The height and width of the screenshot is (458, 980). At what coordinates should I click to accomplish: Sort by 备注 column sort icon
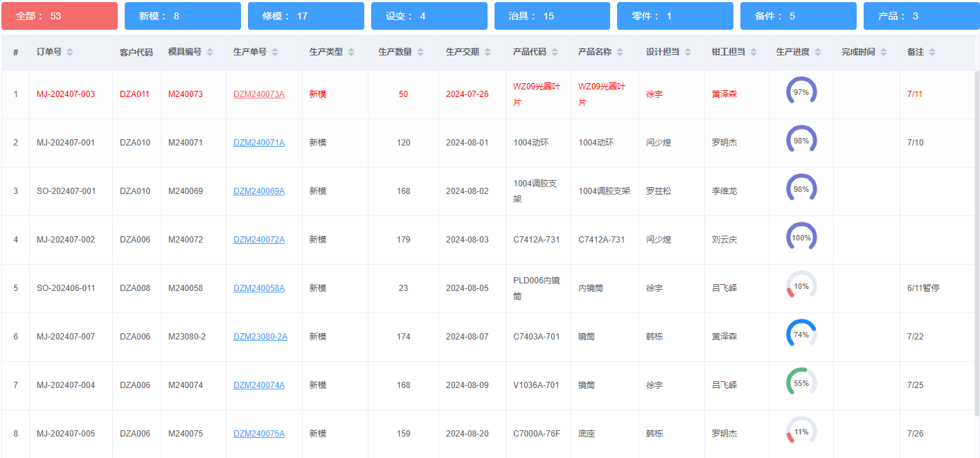[932, 53]
